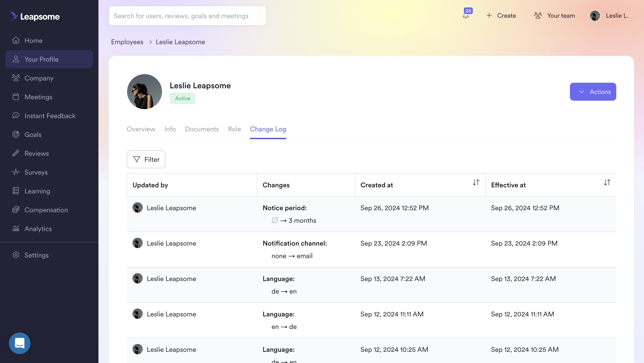Open the Surveys pulse icon

pyautogui.click(x=16, y=172)
